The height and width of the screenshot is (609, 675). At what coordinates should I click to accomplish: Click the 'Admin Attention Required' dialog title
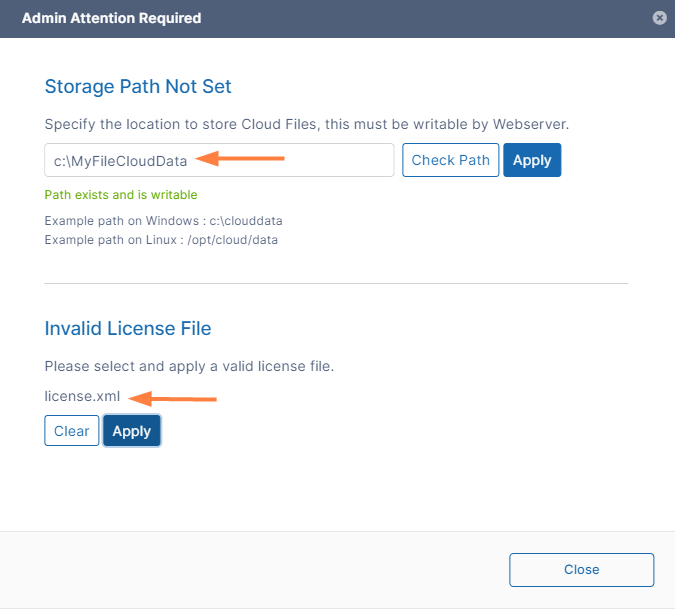(x=111, y=18)
